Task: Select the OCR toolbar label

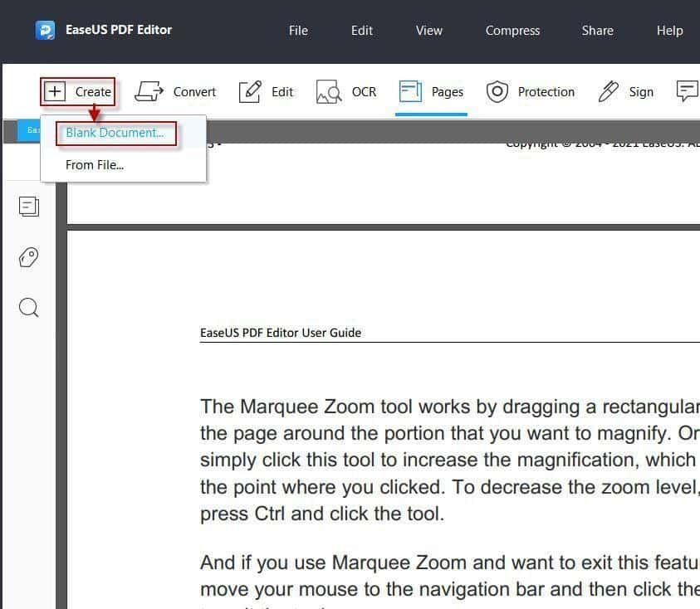Action: (364, 91)
